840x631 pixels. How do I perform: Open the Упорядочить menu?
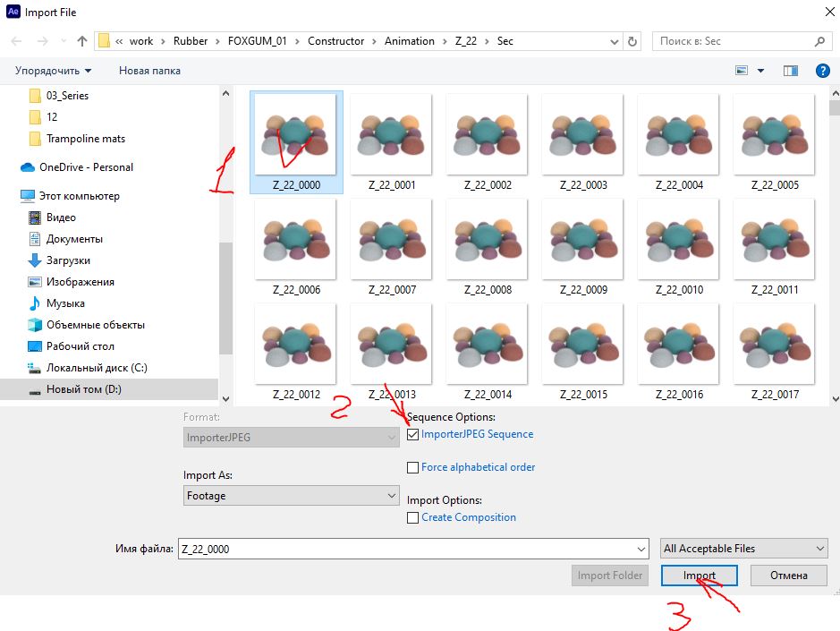point(53,71)
